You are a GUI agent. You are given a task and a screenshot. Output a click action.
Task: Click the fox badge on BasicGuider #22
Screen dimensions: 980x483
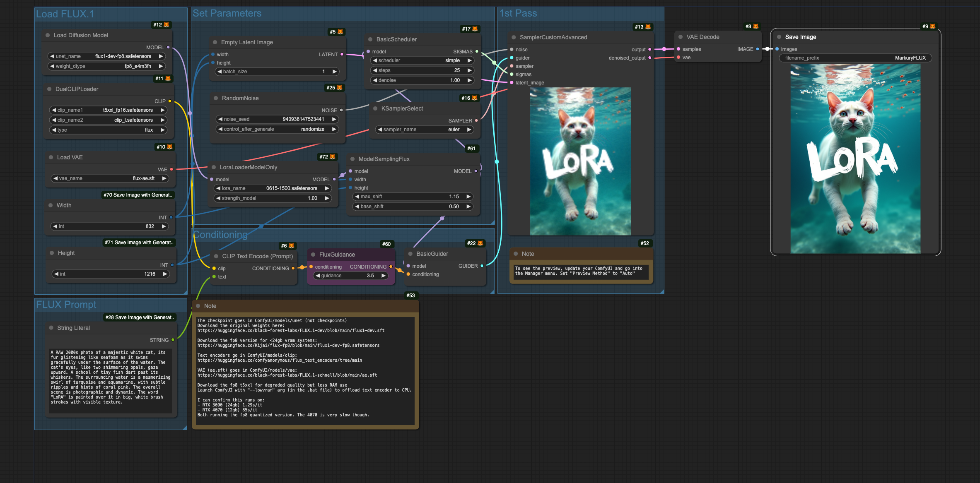tap(480, 243)
